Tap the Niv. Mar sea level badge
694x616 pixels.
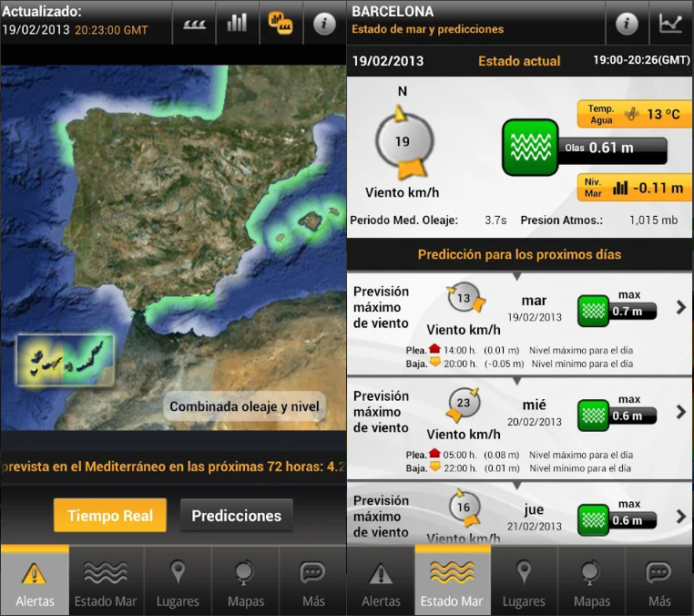tap(634, 188)
